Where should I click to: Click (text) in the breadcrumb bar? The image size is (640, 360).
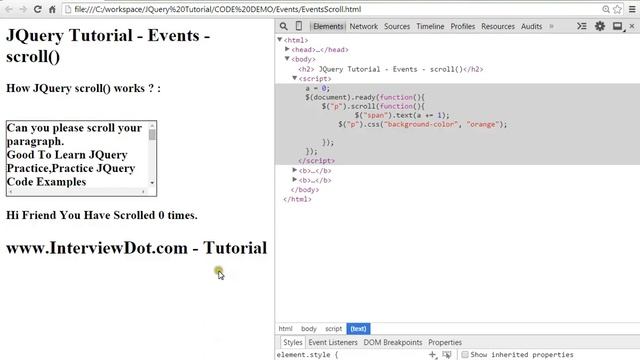tap(358, 329)
